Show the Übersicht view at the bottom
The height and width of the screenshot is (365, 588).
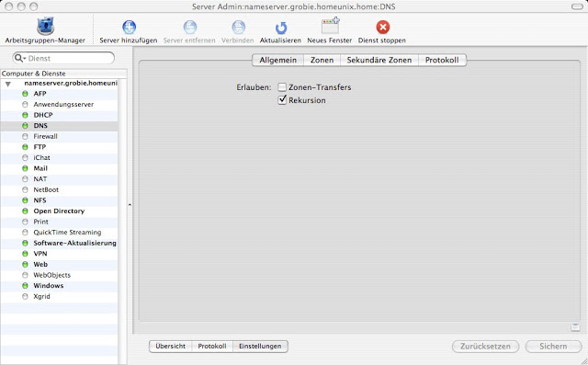[171, 347]
